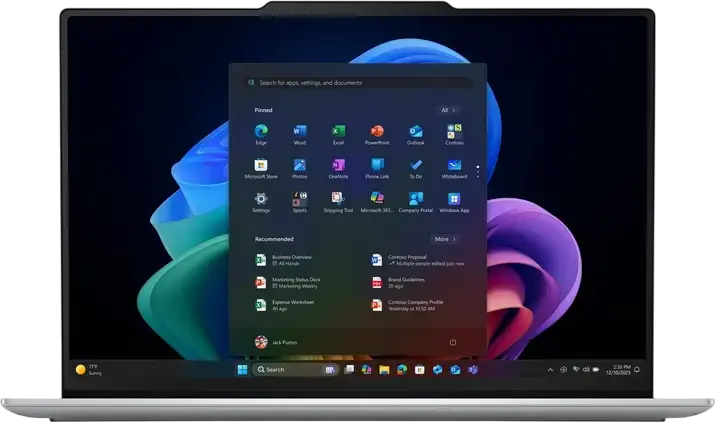Open Expense Worksheet file
This screenshot has height=422, width=716.
[x=284, y=305]
